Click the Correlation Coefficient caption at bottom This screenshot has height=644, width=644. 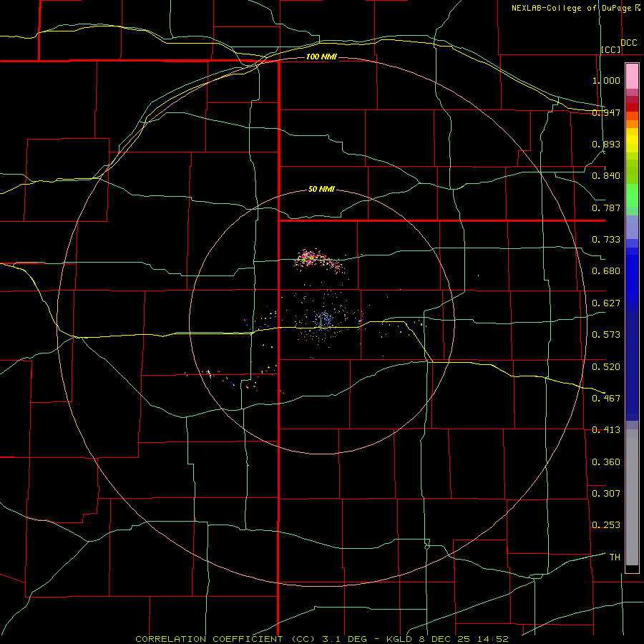click(322, 639)
